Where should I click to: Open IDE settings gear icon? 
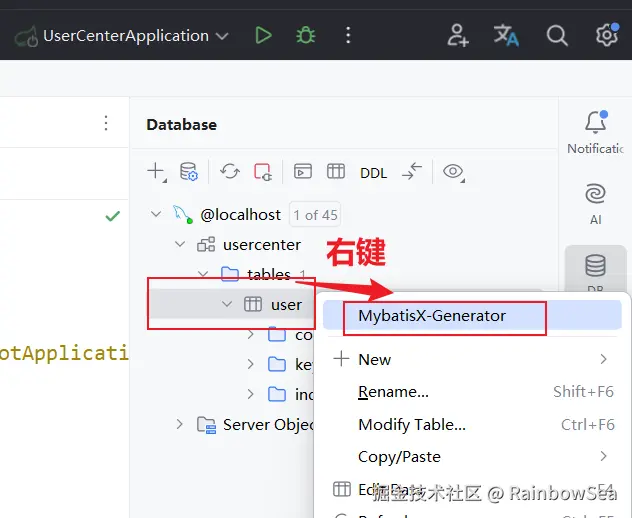tap(606, 36)
